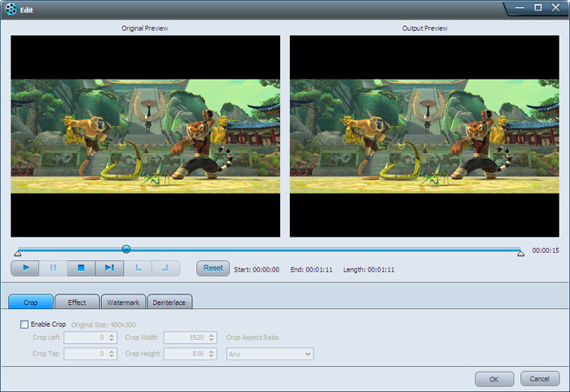Click the Crop Width spinner arrows

pyautogui.click(x=212, y=338)
